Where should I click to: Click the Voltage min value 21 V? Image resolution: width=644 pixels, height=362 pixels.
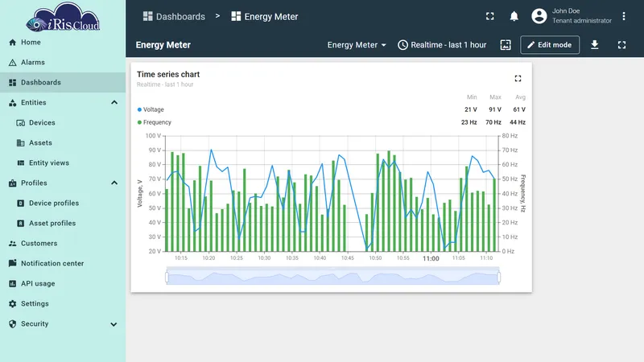(x=471, y=109)
